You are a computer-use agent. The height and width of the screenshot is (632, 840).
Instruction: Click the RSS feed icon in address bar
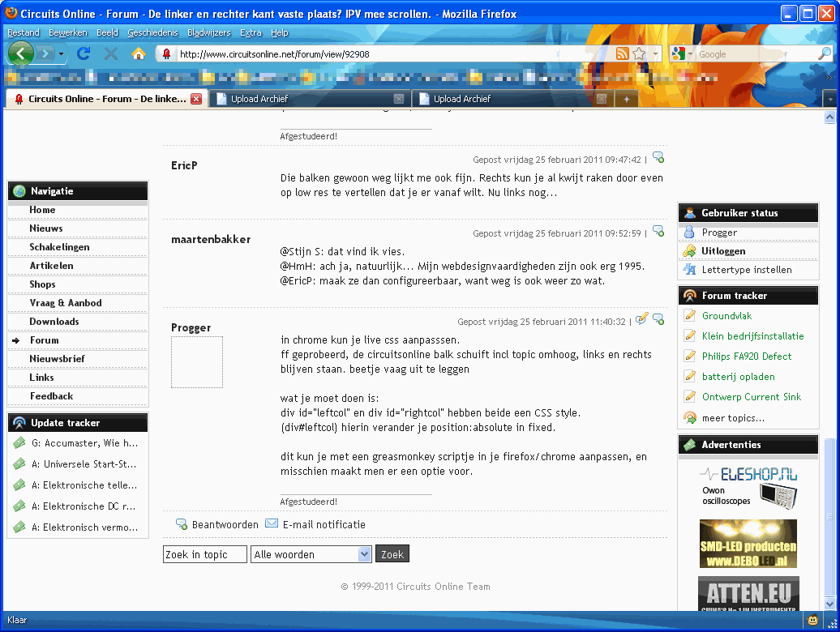pos(622,54)
